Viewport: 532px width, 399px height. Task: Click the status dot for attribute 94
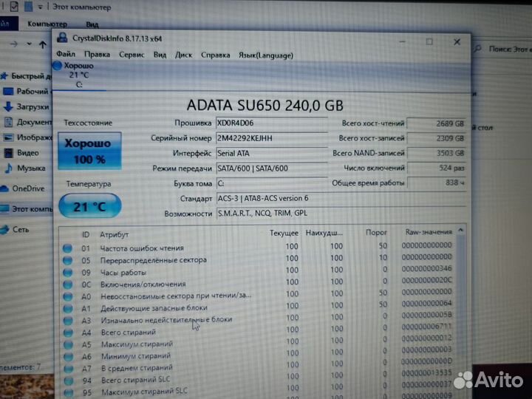(x=69, y=381)
